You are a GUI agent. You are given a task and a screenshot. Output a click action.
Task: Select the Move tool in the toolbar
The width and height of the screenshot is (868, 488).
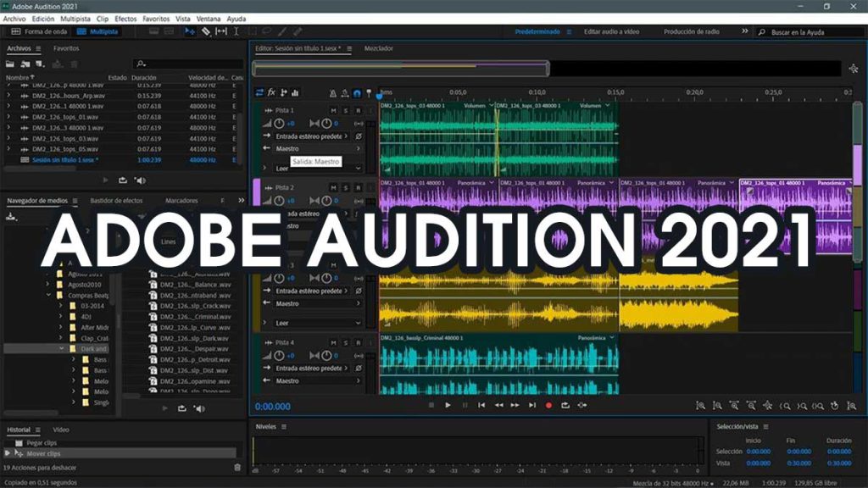[x=190, y=31]
